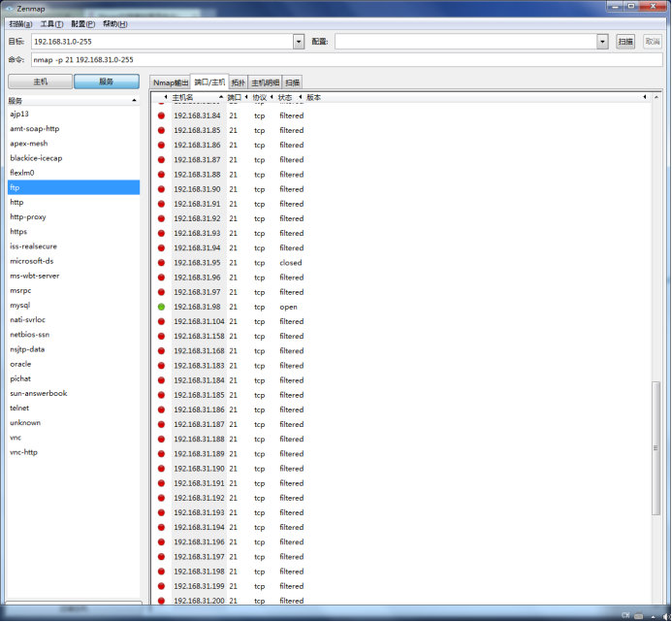Switch to the 拓扑 tab

click(x=239, y=82)
